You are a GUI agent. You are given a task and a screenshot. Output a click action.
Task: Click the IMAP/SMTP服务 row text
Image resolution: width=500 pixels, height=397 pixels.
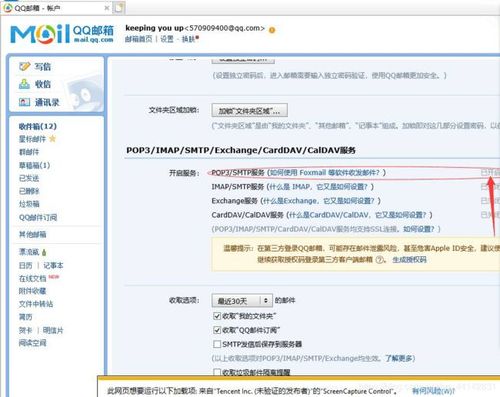(238, 187)
